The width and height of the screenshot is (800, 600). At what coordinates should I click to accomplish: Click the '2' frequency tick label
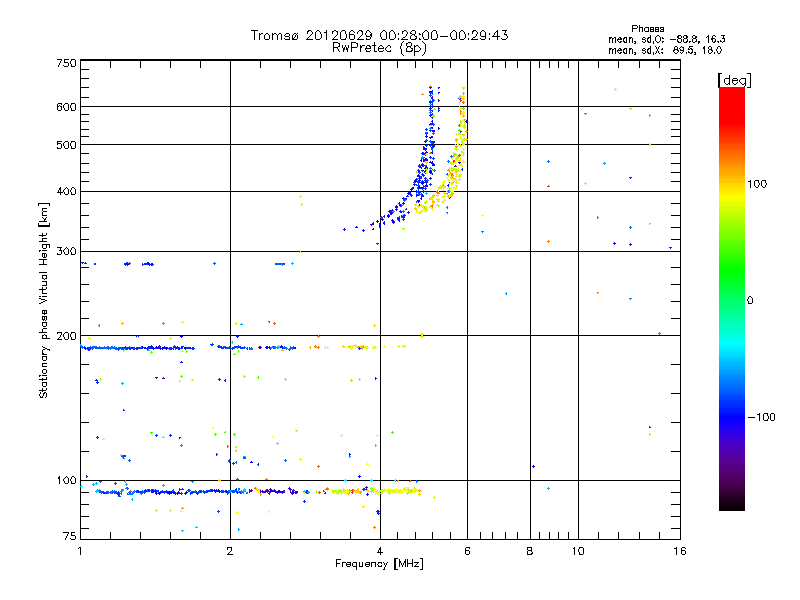[x=230, y=551]
